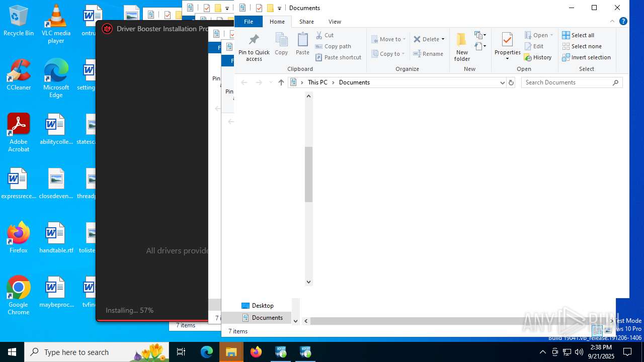The width and height of the screenshot is (644, 362).
Task: Click the File Explorer taskbar button
Action: 231,352
